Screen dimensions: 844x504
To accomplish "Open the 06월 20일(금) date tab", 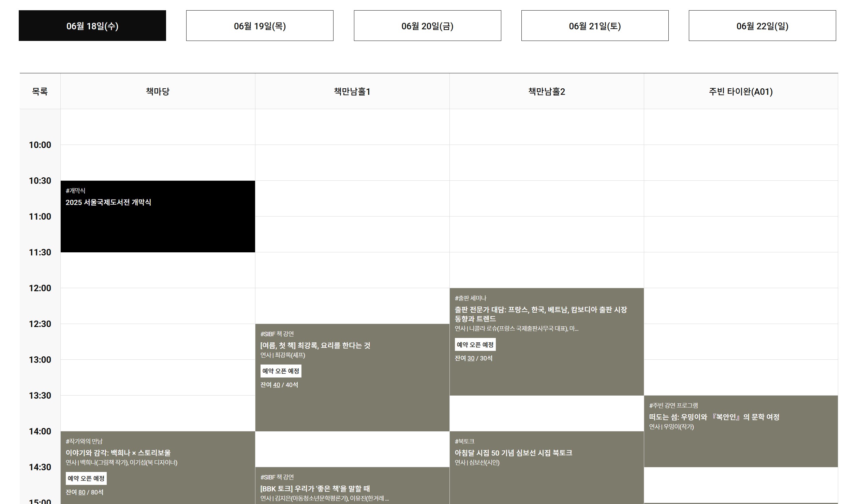I will coord(427,26).
